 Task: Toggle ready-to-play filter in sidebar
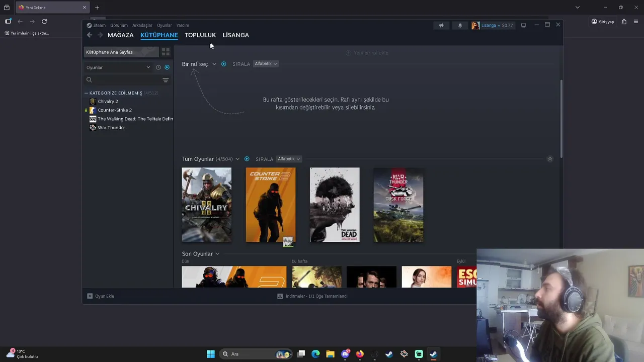tap(167, 67)
